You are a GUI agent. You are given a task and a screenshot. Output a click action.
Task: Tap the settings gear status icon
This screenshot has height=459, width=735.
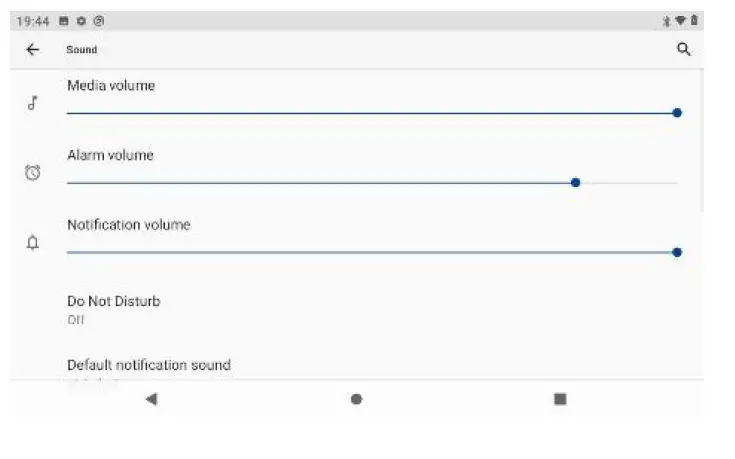click(81, 21)
